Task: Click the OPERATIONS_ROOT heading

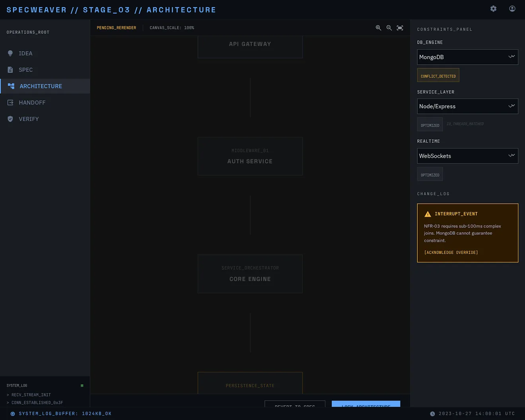Action: coord(28,32)
